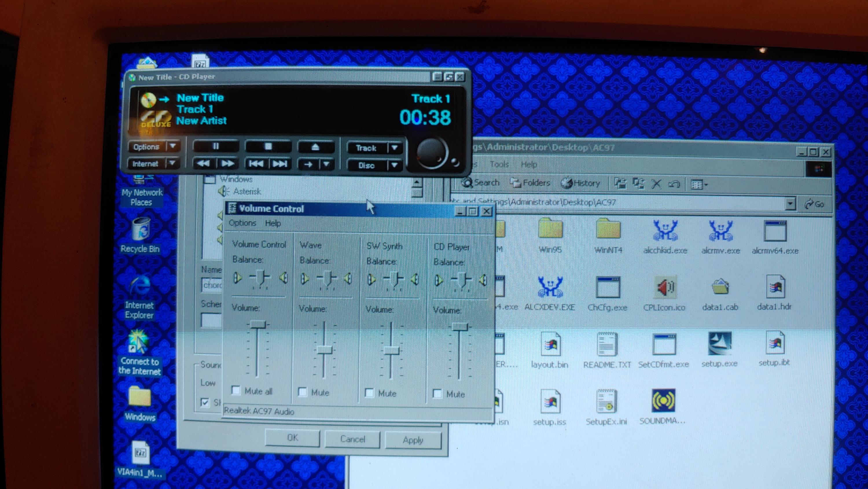868x489 pixels.
Task: Click the Search toolbar button in Explorer
Action: [x=480, y=183]
